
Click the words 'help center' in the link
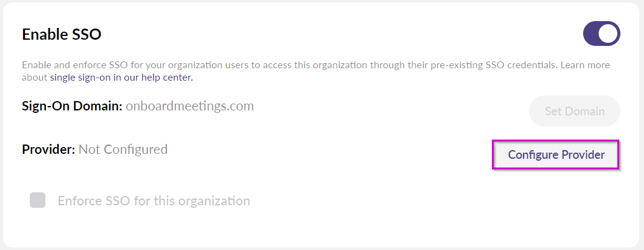pos(167,77)
